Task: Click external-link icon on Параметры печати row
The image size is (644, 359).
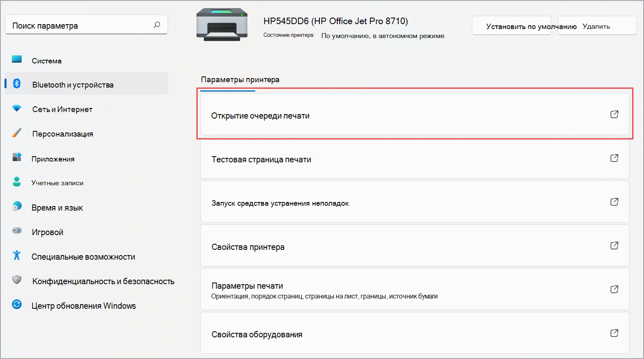Action: (x=614, y=289)
